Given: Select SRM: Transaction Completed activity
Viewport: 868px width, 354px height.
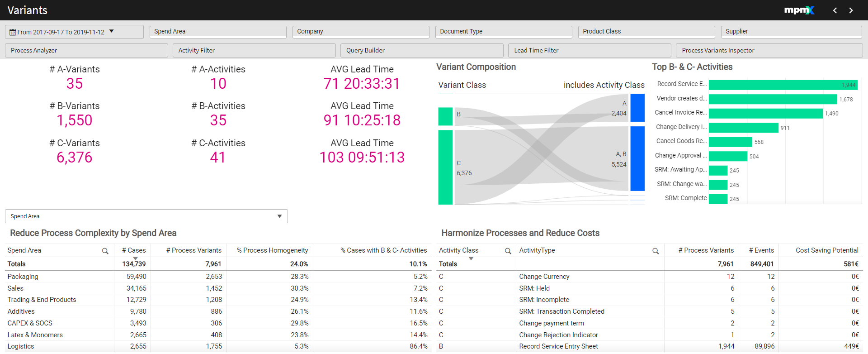Looking at the screenshot, I should click(562, 311).
